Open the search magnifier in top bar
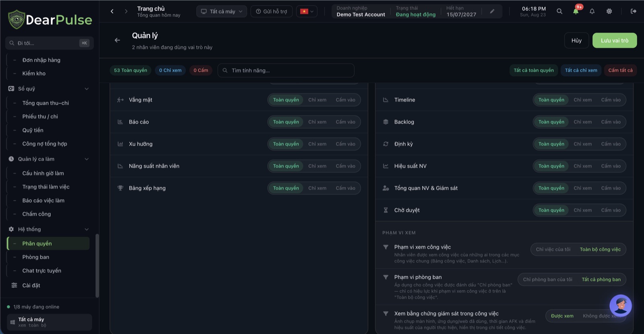Image resolution: width=644 pixels, height=334 pixels. (x=559, y=11)
